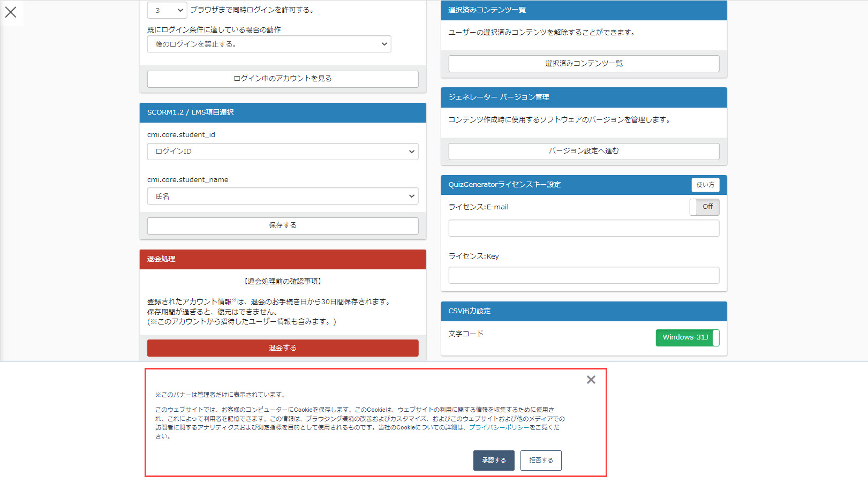This screenshot has width=868, height=483.
Task: Open the 選択済みコンテンツ一覧 button
Action: (x=584, y=64)
